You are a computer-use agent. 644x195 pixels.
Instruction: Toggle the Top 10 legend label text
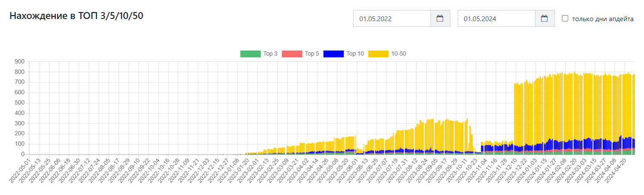(x=355, y=54)
